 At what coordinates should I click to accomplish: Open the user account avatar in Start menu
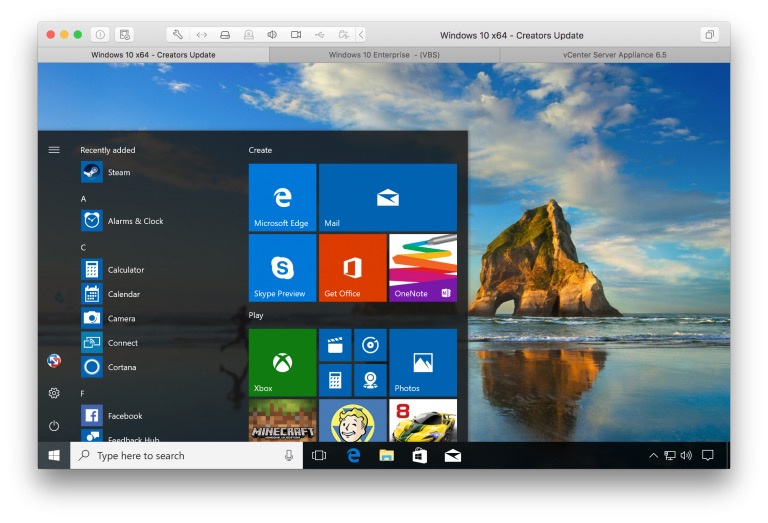(54, 361)
